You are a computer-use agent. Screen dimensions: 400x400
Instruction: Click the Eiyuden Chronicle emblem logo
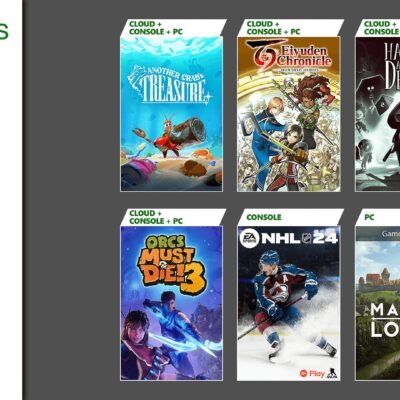click(x=263, y=54)
